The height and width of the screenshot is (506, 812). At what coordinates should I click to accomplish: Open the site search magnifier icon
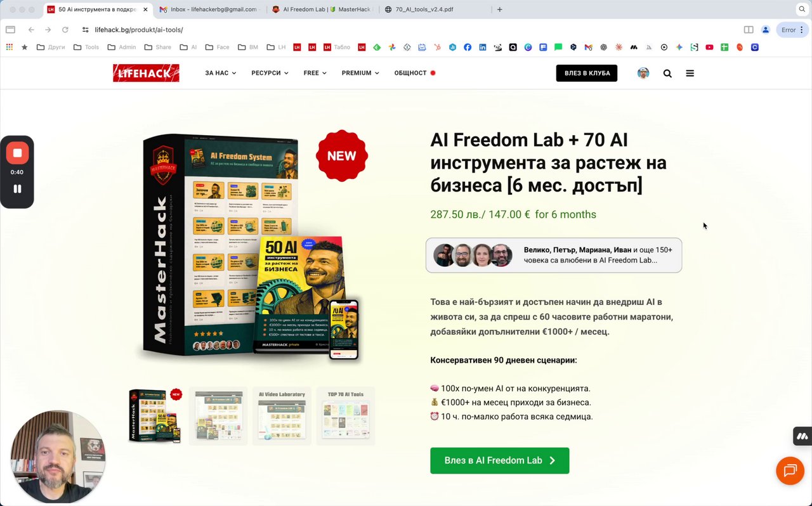[x=667, y=74]
